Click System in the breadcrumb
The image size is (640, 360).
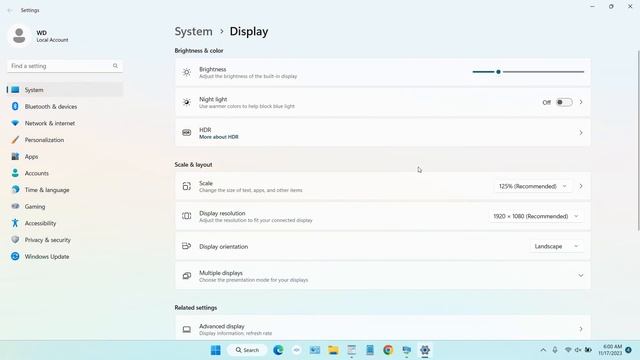(x=193, y=31)
